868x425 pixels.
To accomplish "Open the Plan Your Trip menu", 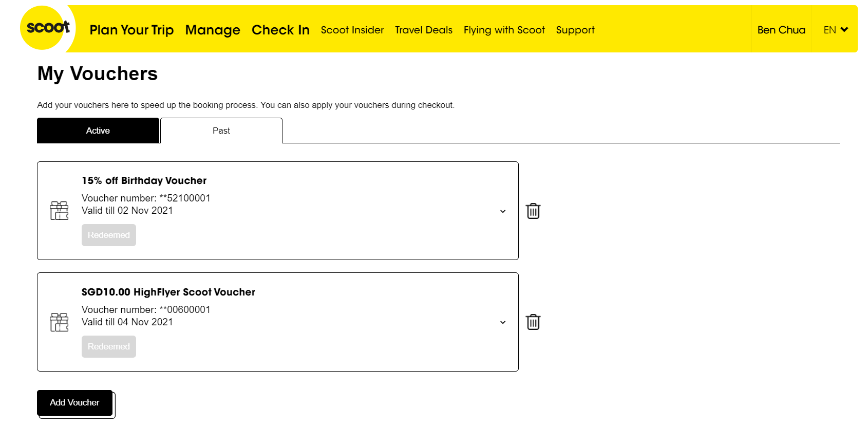I will 131,30.
